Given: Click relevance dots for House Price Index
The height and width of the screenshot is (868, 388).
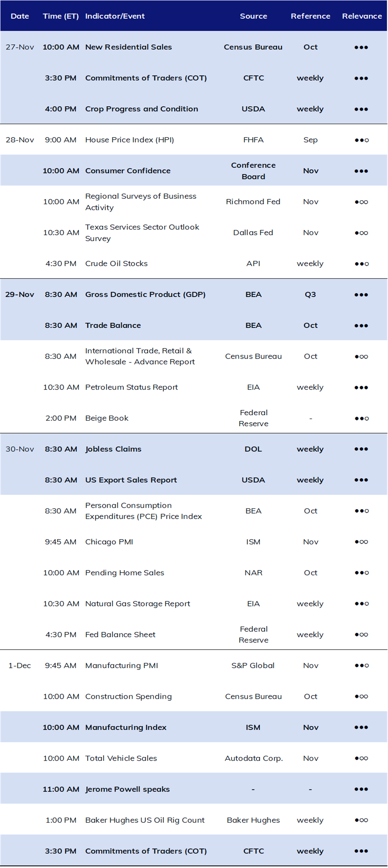Looking at the screenshot, I should pos(361,140).
